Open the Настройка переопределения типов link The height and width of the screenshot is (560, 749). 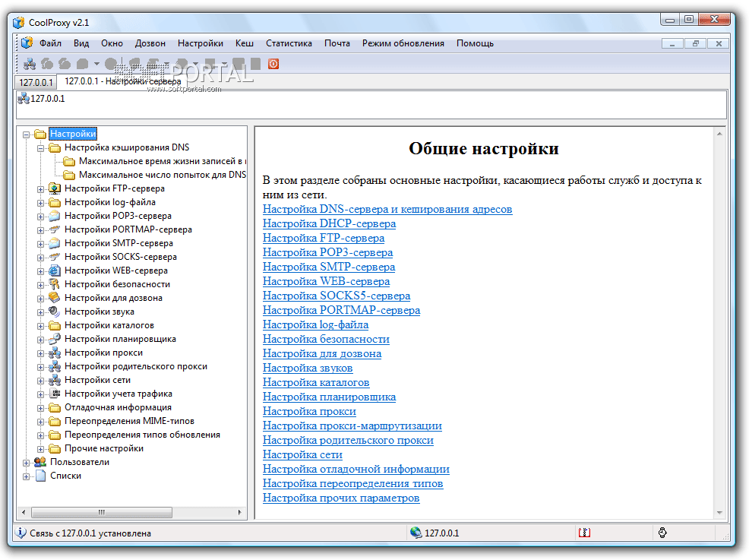coord(352,483)
